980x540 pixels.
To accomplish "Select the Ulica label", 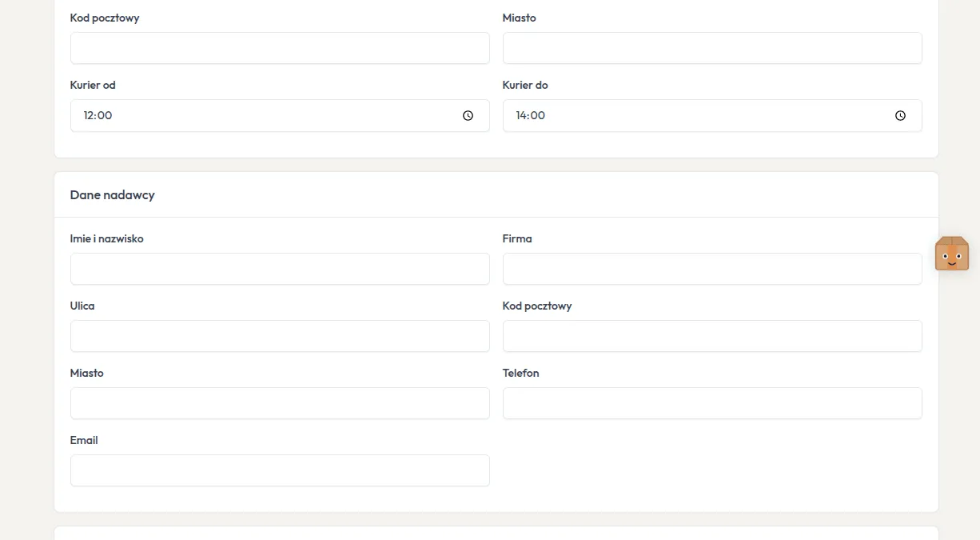I will click(x=82, y=306).
